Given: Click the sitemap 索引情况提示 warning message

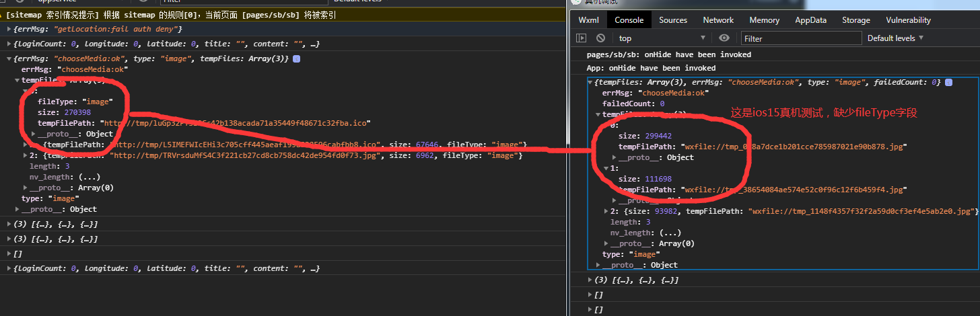Looking at the screenshot, I should (172, 15).
